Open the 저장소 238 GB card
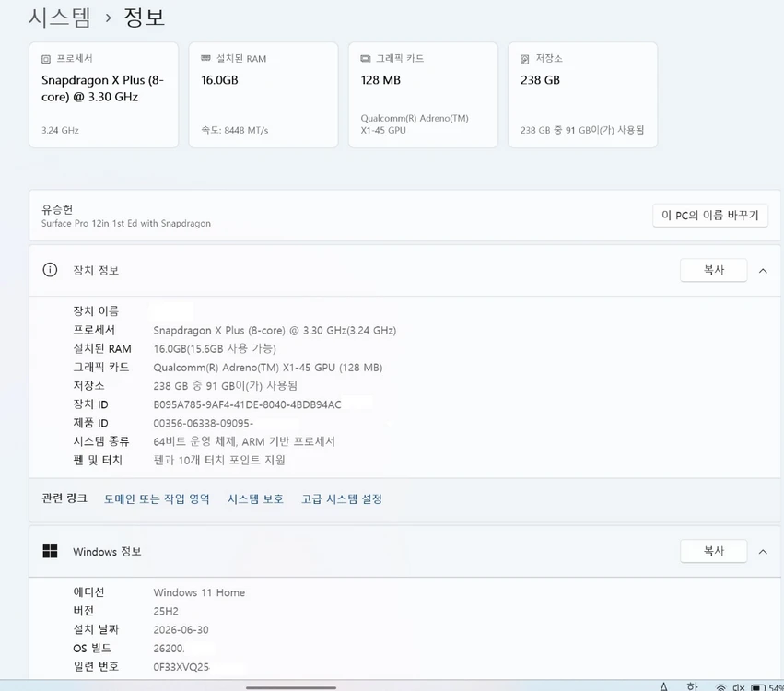This screenshot has height=691, width=784. (x=582, y=95)
